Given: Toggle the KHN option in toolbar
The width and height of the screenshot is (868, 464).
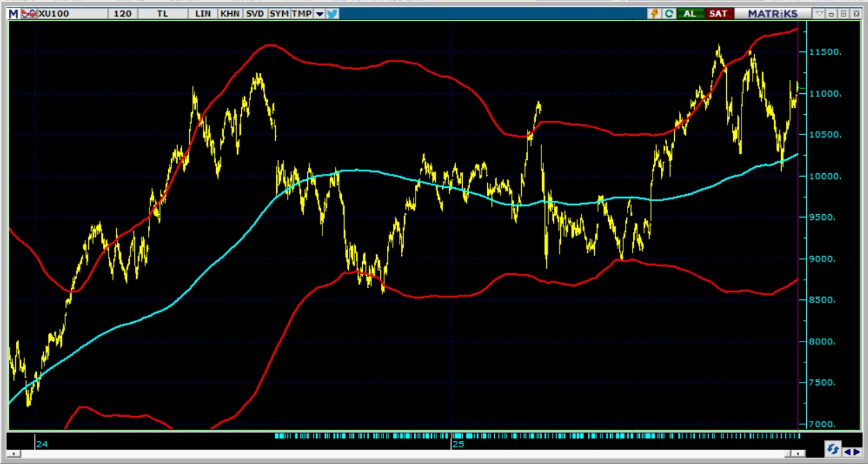Looking at the screenshot, I should click(x=229, y=13).
